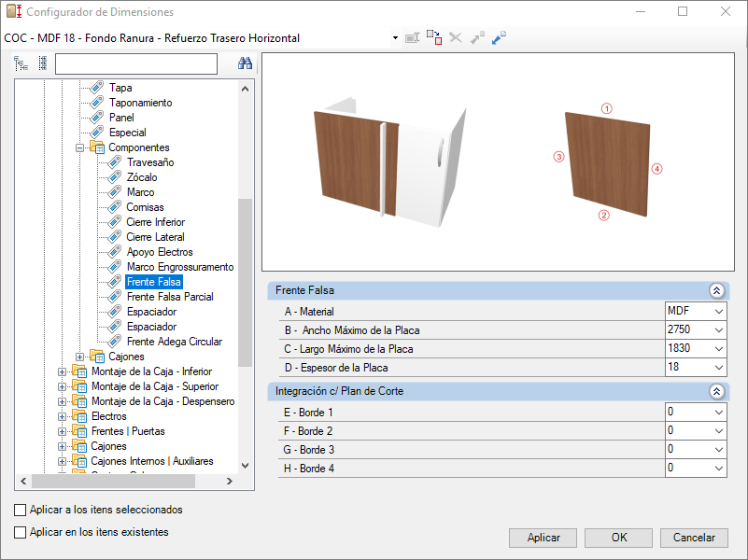
Task: Click the Cancelar button
Action: [x=694, y=538]
